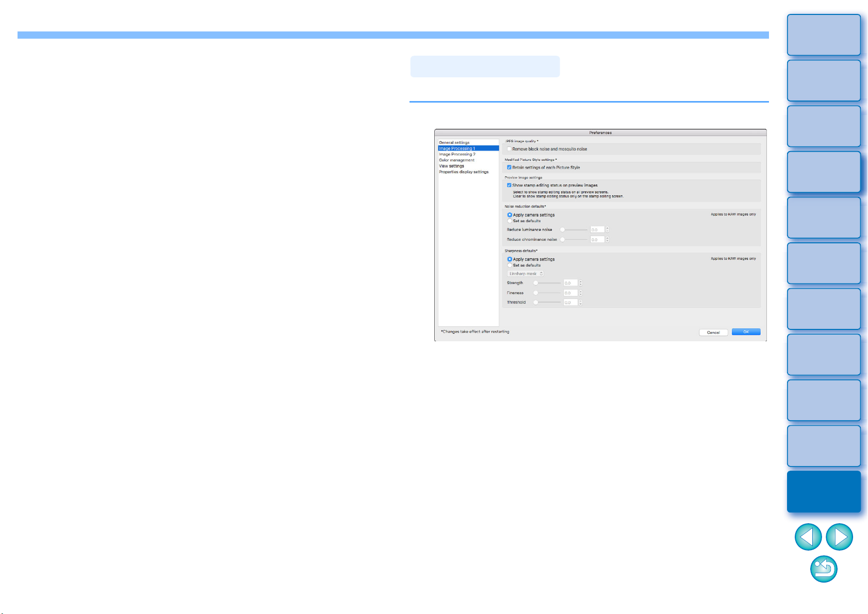Open the dark blue highlighted chapter tab
Screen dimensions: 868x614
824,491
